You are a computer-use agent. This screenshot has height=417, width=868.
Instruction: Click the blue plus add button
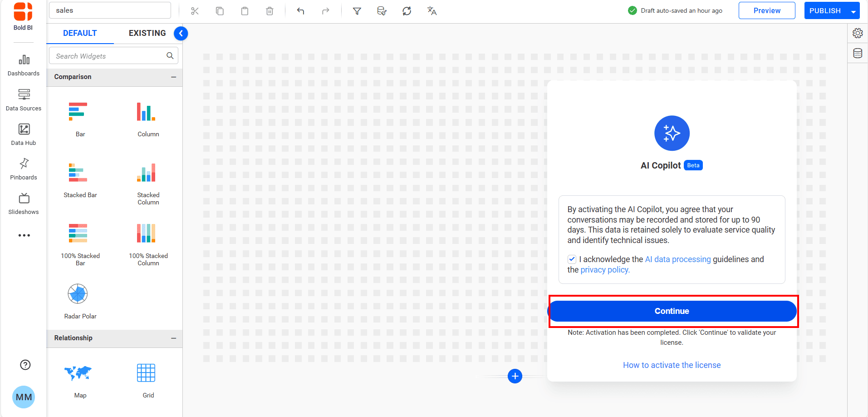point(515,376)
